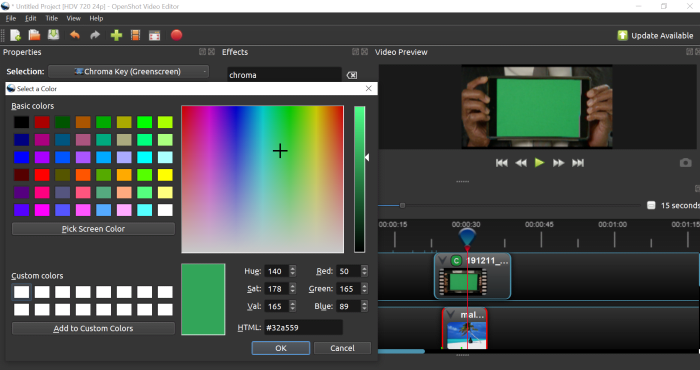Screen dimensions: 700x370
Task: Click the brightness value slider bar
Action: pyautogui.click(x=359, y=179)
